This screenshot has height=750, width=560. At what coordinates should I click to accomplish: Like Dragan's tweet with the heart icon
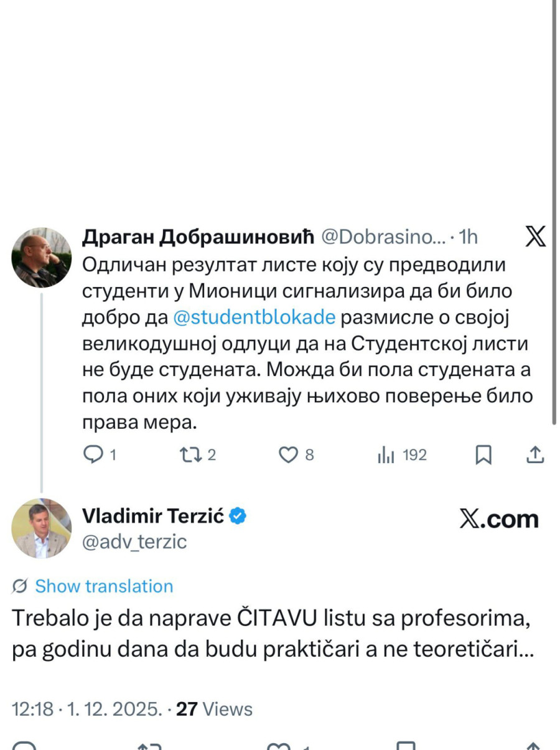[x=289, y=455]
